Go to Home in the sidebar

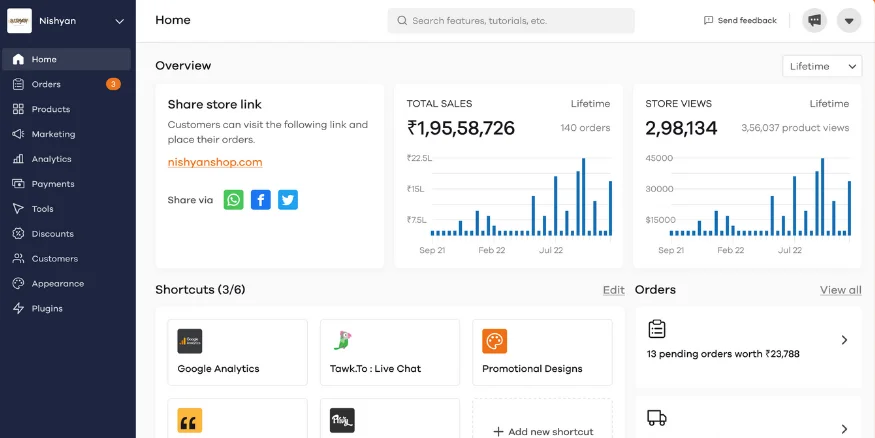click(66, 59)
